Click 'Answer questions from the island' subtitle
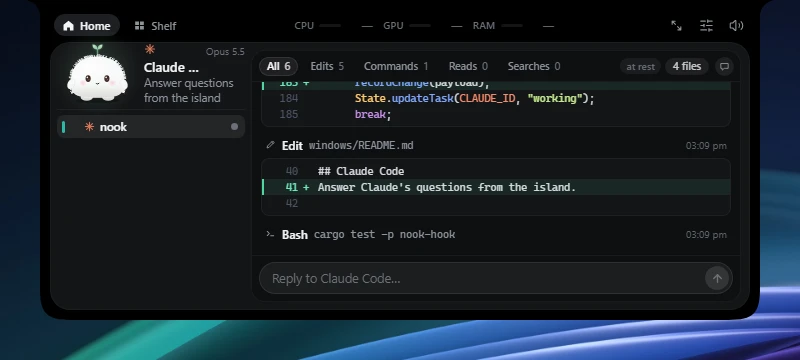The image size is (800, 360). [188, 90]
